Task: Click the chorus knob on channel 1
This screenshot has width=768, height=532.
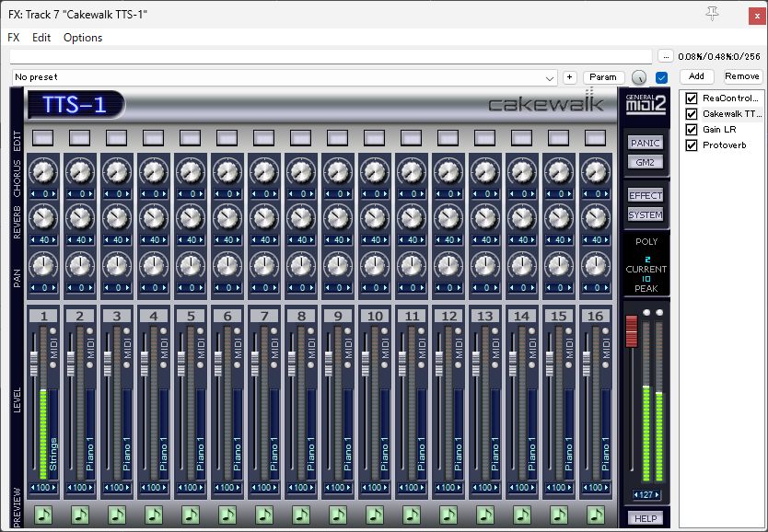Action: click(x=43, y=172)
